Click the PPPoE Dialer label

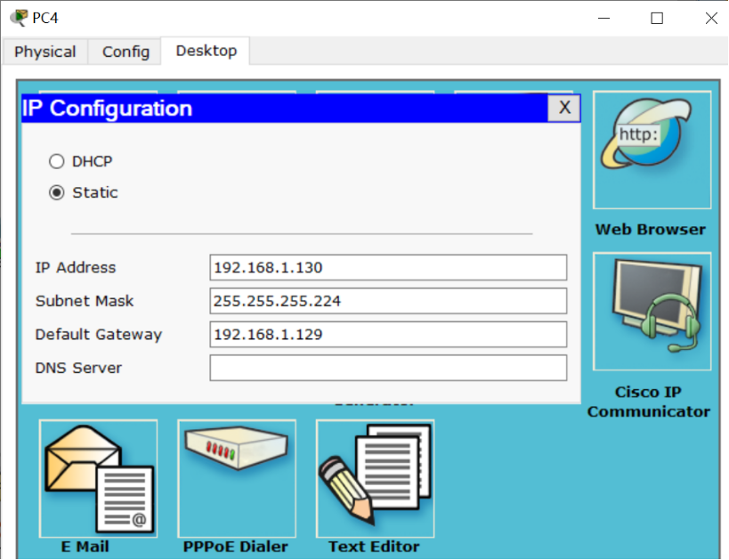(x=236, y=547)
